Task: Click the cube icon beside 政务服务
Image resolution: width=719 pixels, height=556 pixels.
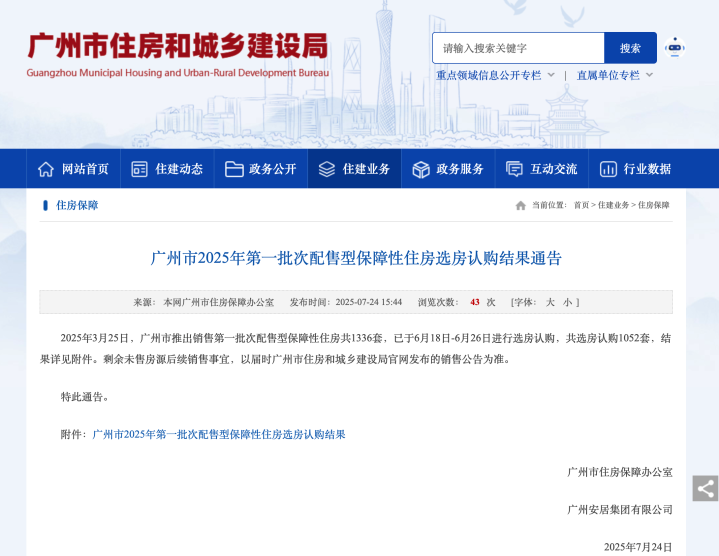Action: pos(420,169)
